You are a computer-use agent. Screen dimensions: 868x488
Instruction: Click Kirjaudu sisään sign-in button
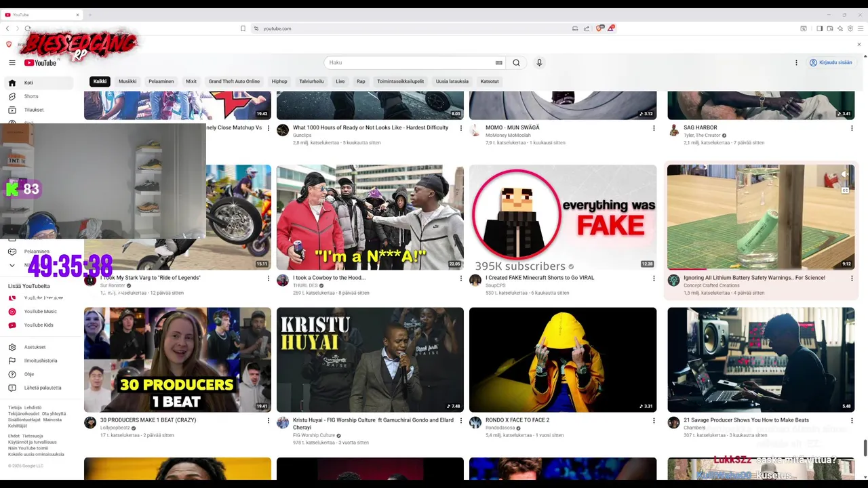pos(831,62)
